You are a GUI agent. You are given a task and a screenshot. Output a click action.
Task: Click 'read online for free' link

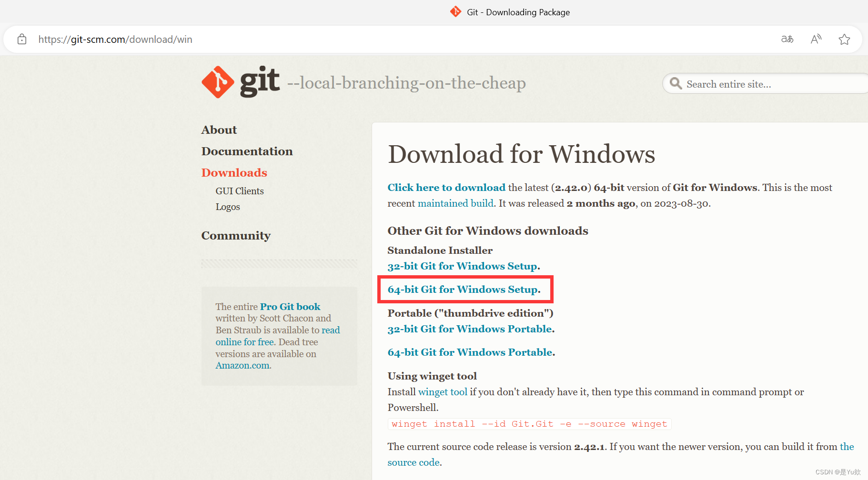click(x=278, y=336)
